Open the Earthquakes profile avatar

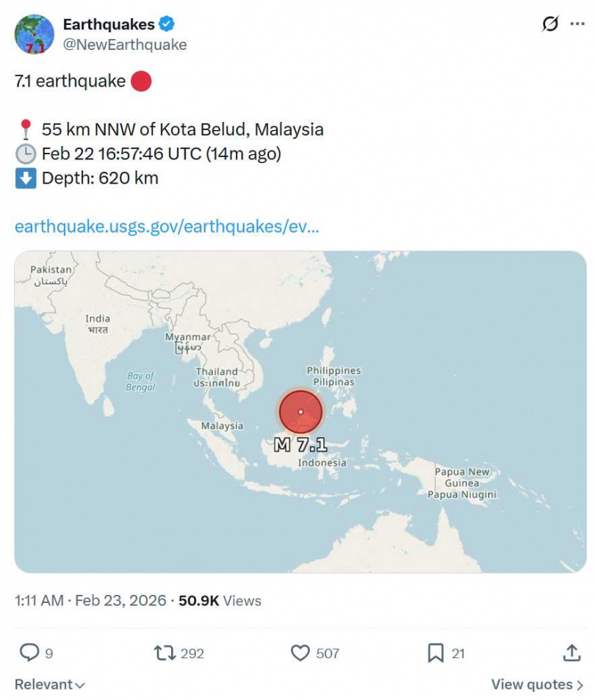(32, 33)
